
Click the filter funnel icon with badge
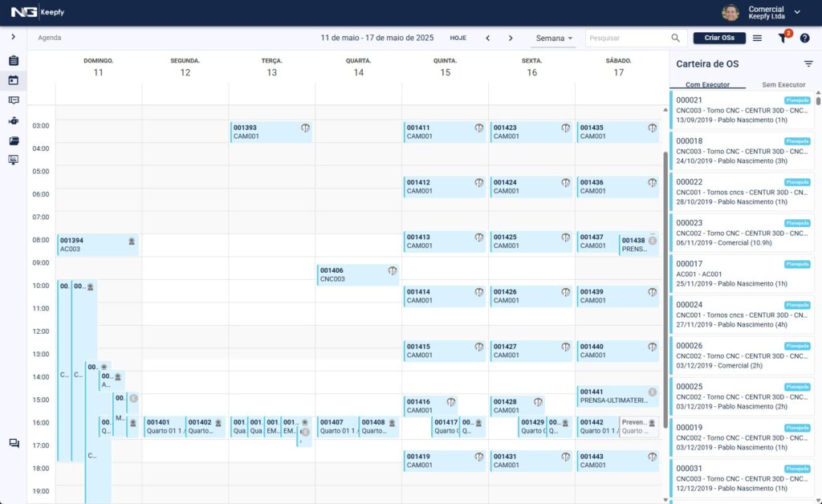point(783,38)
